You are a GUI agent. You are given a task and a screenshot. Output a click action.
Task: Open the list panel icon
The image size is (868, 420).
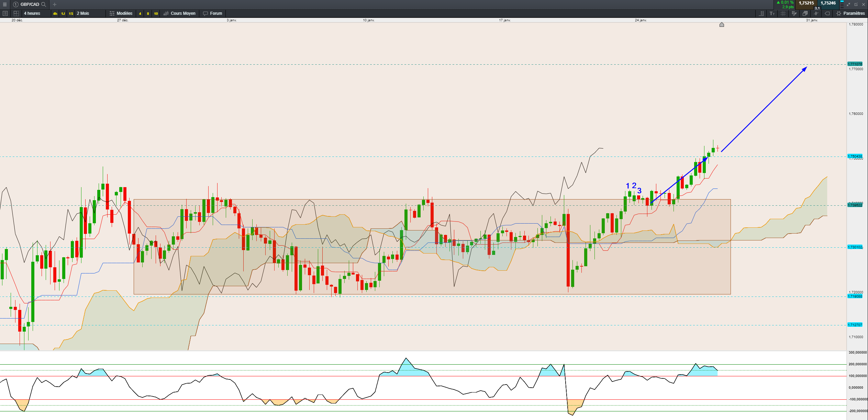(5, 13)
